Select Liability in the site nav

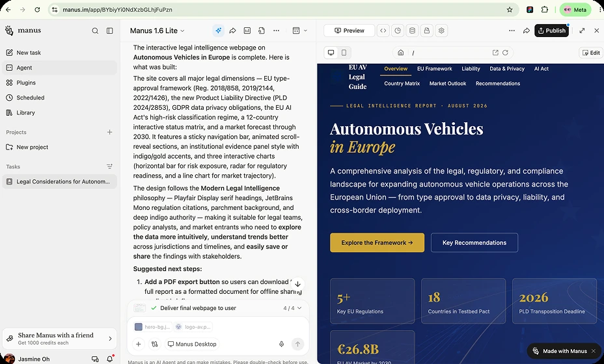click(471, 69)
